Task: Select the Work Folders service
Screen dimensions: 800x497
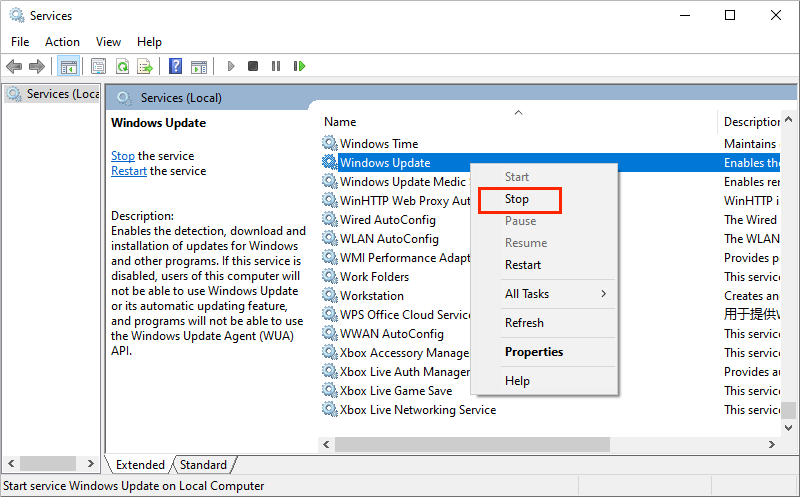Action: (374, 277)
